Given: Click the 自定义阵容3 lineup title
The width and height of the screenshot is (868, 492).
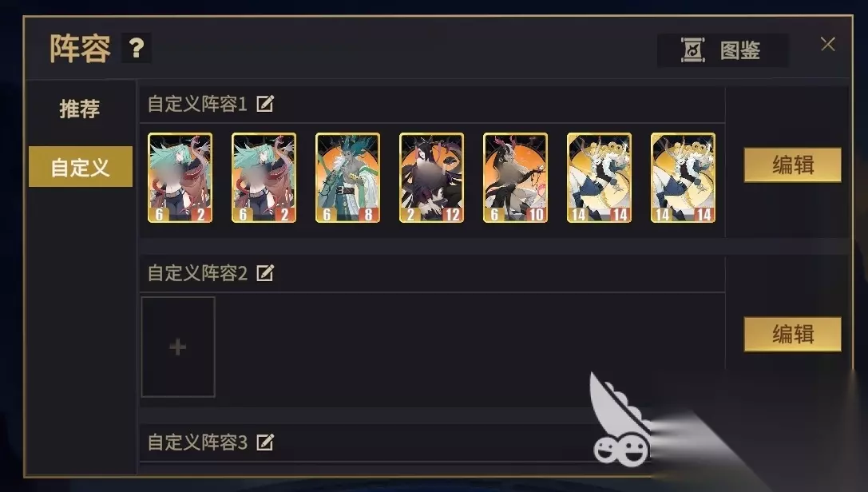Looking at the screenshot, I should coord(197,442).
